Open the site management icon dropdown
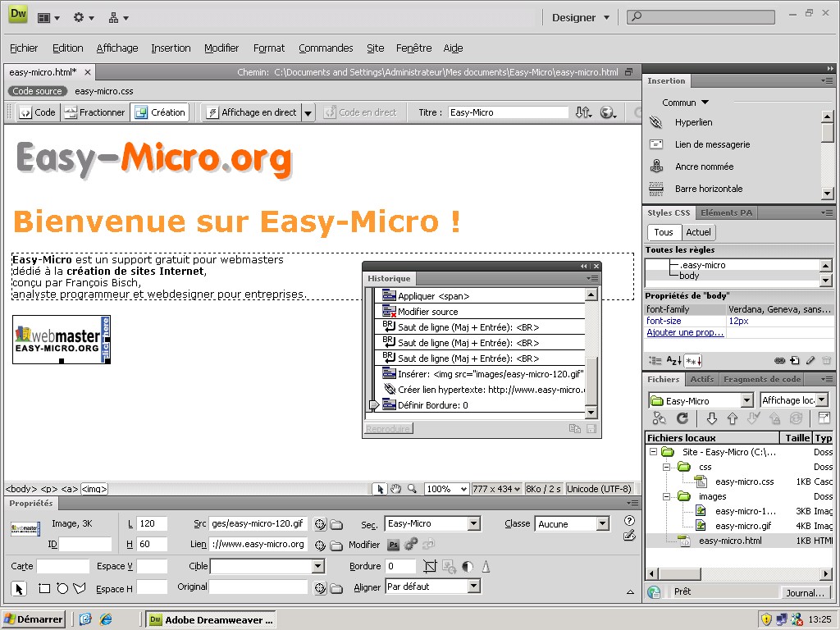Viewport: 840px width, 630px height. coord(118,18)
